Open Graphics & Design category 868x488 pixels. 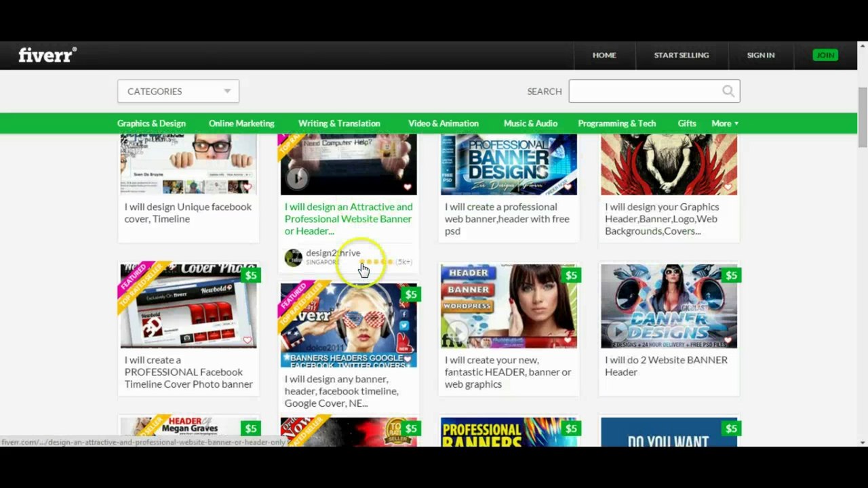(151, 123)
